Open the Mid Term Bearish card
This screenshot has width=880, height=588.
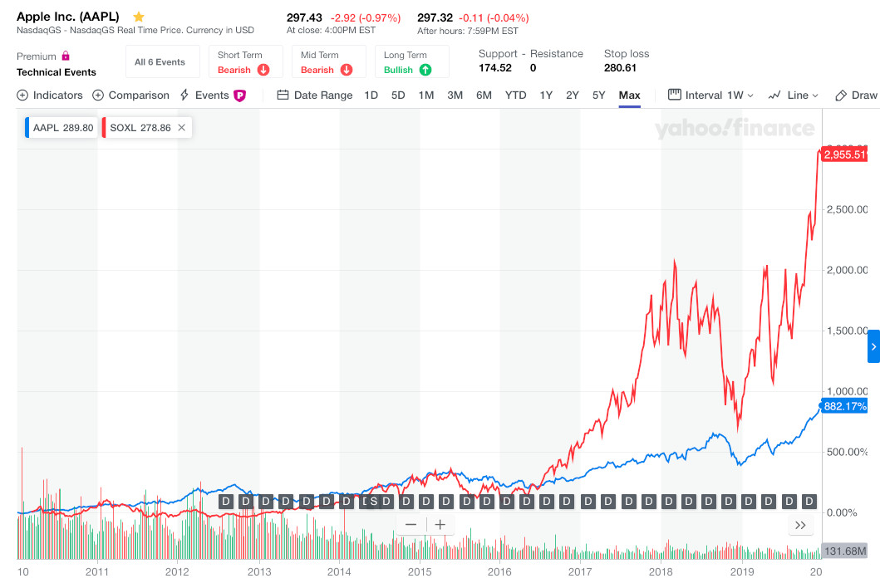click(329, 61)
